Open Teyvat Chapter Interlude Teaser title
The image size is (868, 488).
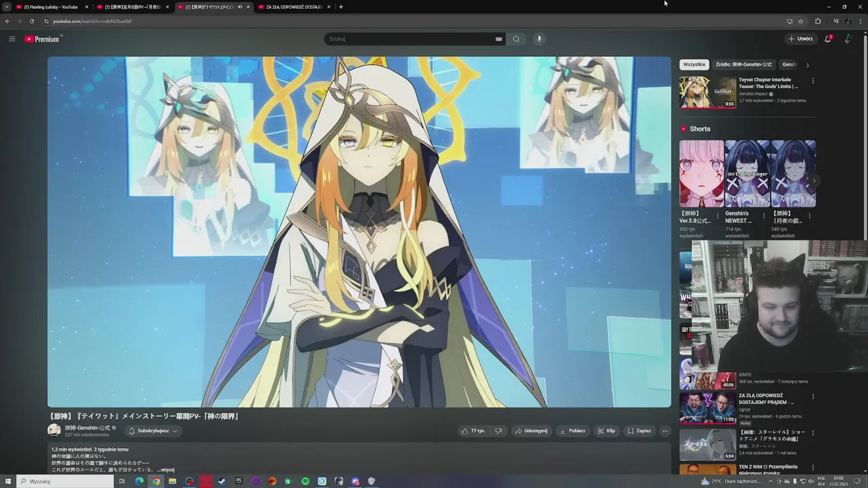769,83
